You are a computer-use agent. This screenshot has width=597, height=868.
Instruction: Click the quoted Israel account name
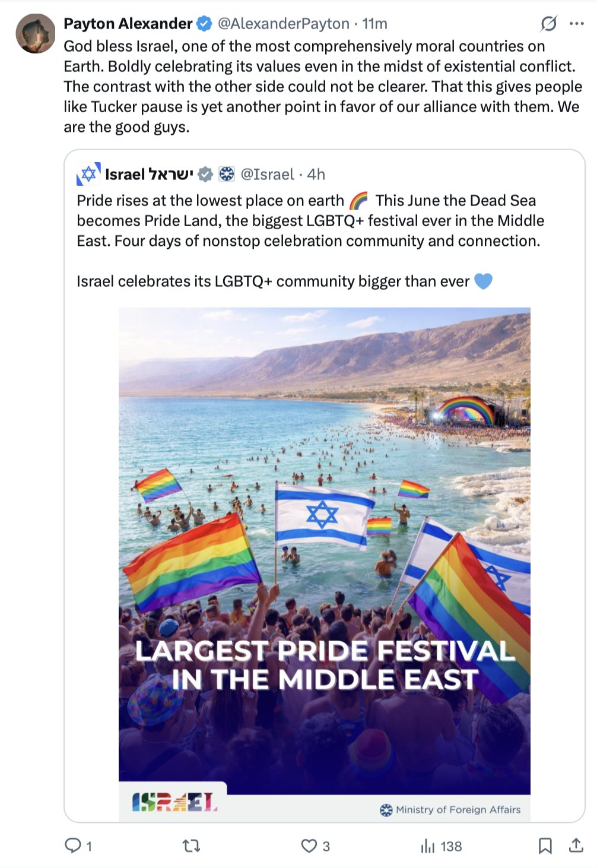148,175
